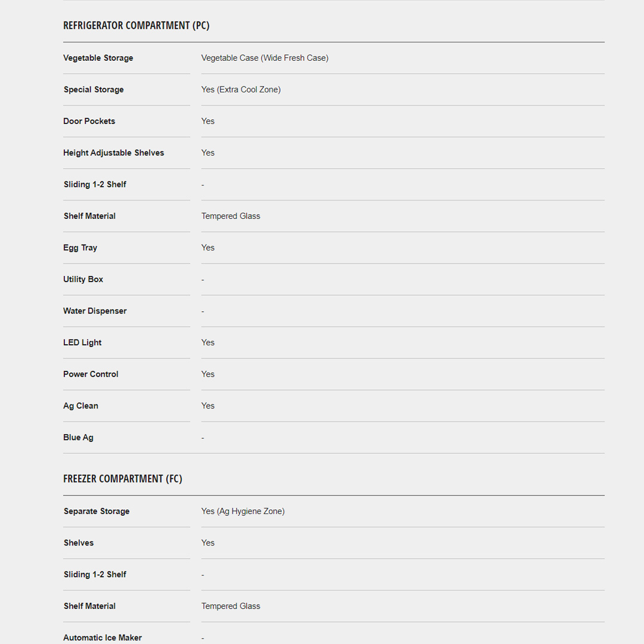Click the Door Pockets label

(x=89, y=121)
